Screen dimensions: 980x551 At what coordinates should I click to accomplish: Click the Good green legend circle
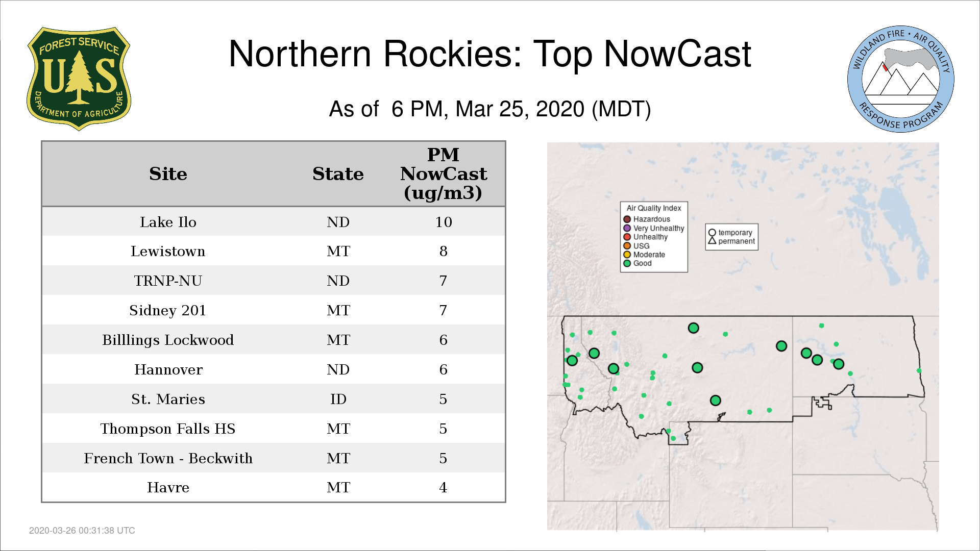[627, 263]
